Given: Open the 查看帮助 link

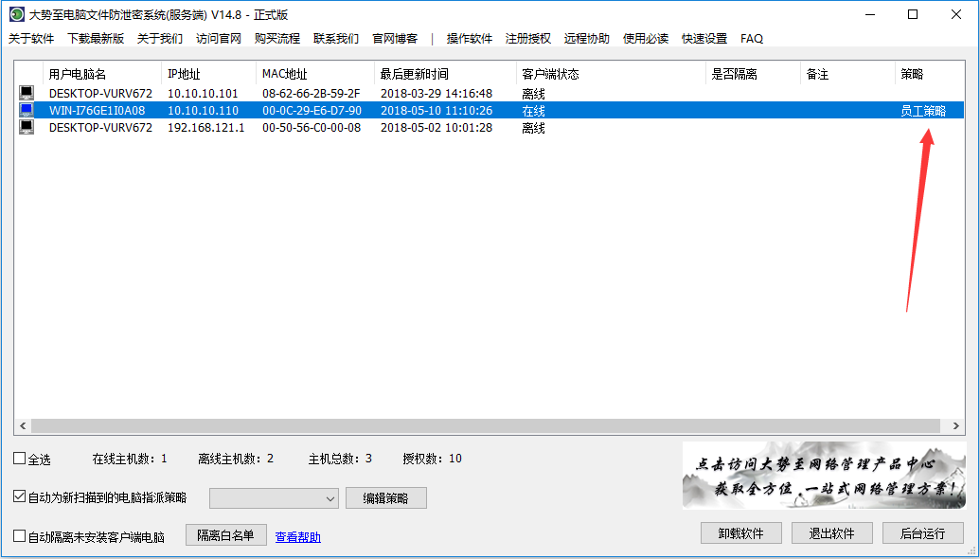Looking at the screenshot, I should click(297, 537).
